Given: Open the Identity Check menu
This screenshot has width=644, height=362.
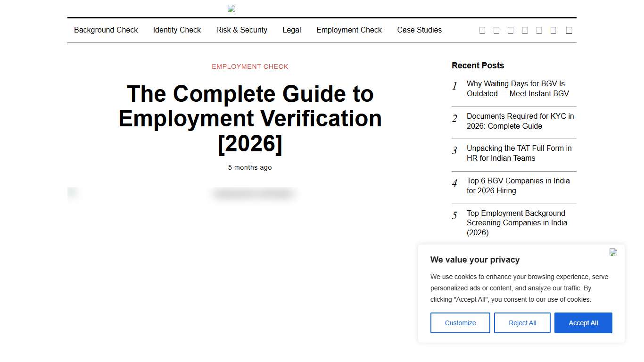Looking at the screenshot, I should coord(177,30).
